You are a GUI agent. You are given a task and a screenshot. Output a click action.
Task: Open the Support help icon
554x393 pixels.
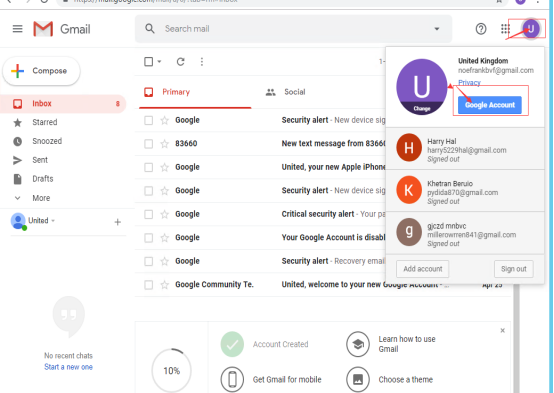pyautogui.click(x=481, y=29)
